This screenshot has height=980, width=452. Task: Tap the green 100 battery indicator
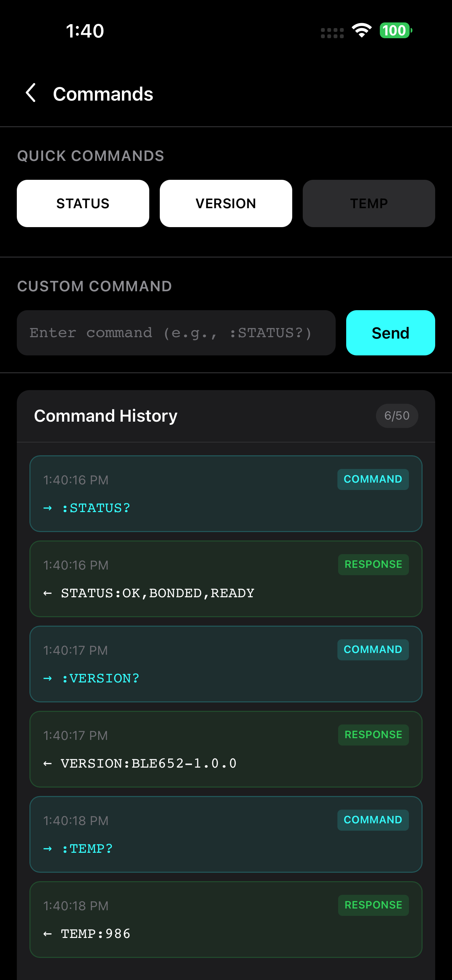(395, 30)
